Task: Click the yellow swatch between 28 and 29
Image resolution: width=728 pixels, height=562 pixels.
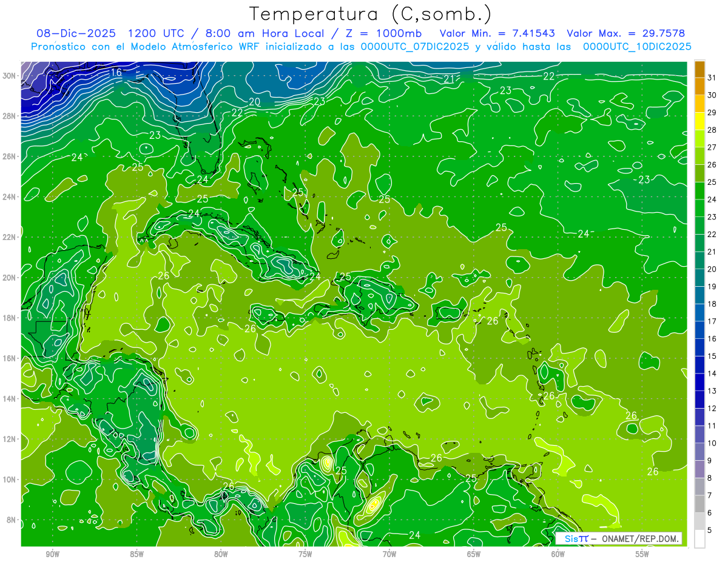Action: (699, 121)
